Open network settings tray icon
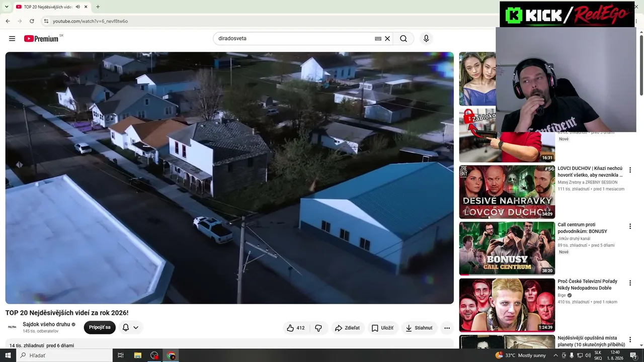Screen dimensions: 644x362 pos(581,355)
